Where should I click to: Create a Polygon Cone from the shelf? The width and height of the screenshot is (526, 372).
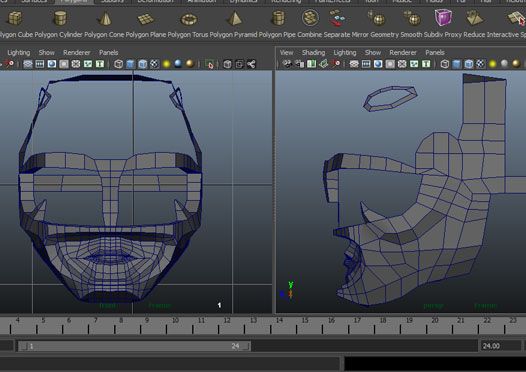click(105, 18)
